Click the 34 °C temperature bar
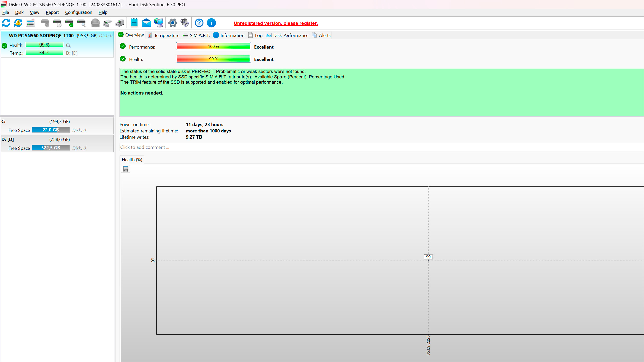Viewport: 644px width, 362px height. pos(44,53)
